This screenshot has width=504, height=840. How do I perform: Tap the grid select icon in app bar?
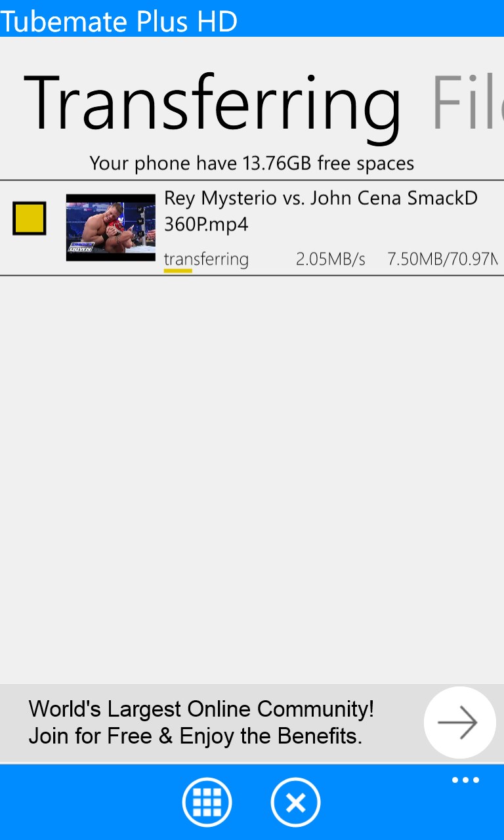(x=207, y=802)
